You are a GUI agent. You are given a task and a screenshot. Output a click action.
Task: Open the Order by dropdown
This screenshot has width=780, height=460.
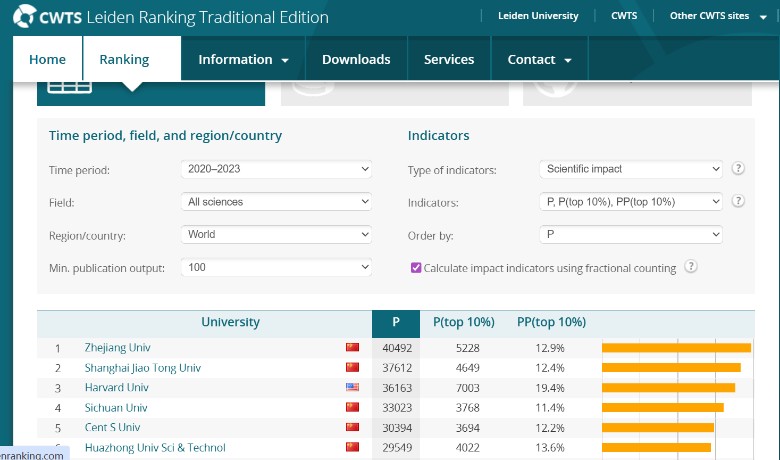pyautogui.click(x=630, y=234)
